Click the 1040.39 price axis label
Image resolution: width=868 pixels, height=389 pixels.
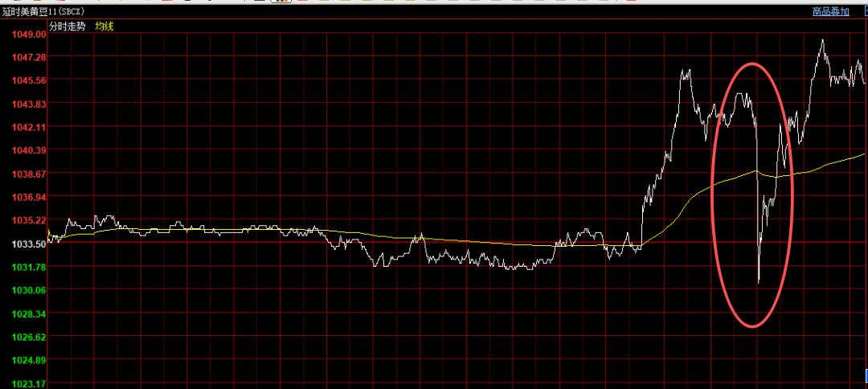coord(29,150)
